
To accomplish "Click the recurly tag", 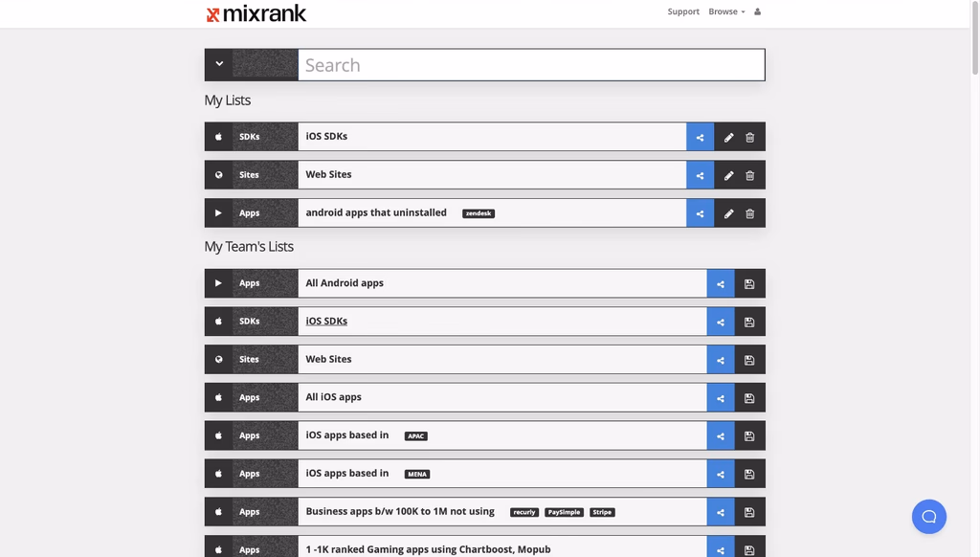I will click(x=524, y=513).
